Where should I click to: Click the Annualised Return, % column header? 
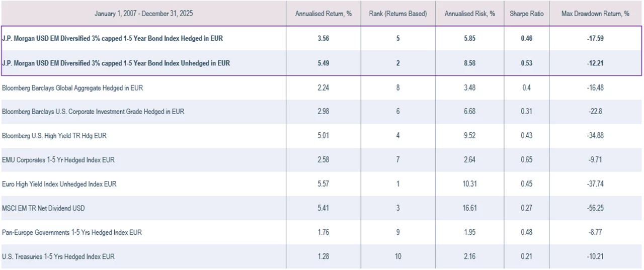[x=323, y=14]
